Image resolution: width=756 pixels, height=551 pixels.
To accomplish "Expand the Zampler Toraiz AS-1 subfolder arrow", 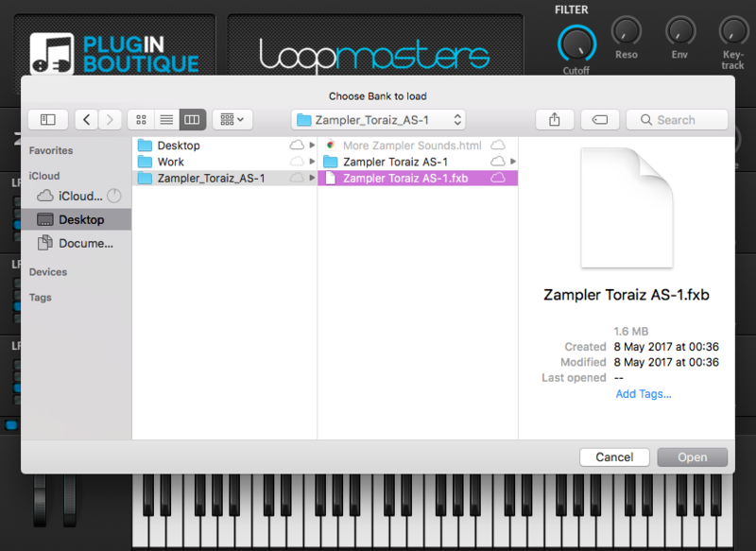I will [512, 162].
